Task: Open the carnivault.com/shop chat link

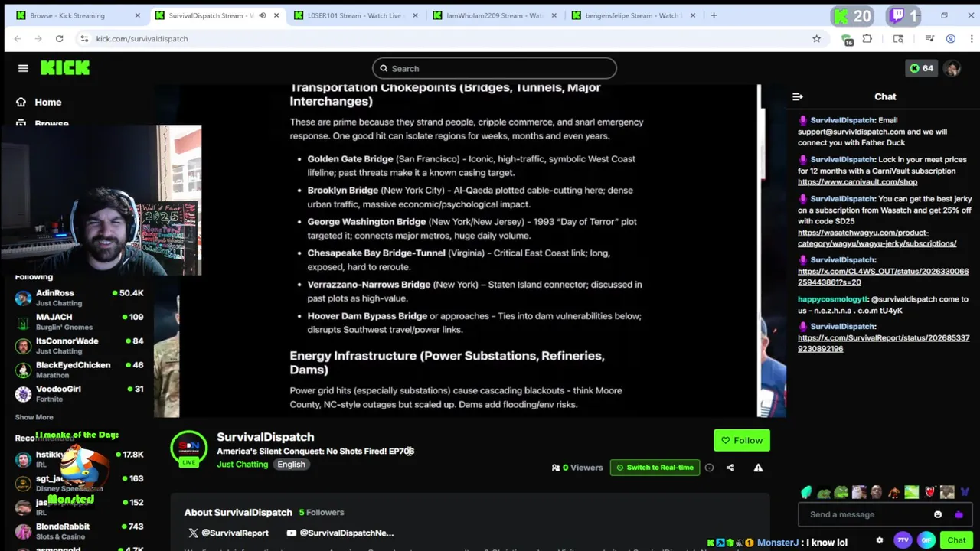Action: point(857,182)
